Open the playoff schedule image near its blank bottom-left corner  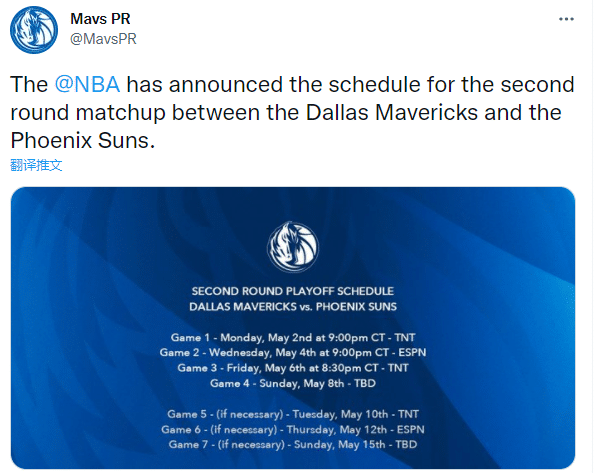click(x=57, y=437)
